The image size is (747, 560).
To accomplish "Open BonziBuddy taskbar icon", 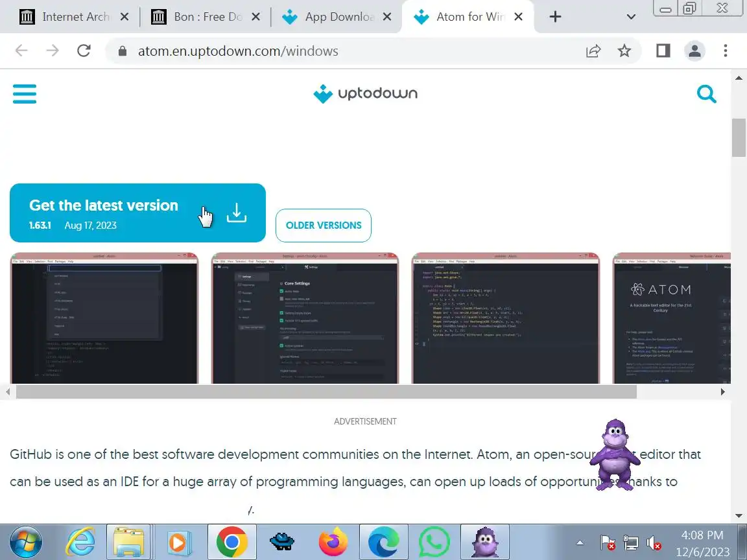I will (484, 542).
